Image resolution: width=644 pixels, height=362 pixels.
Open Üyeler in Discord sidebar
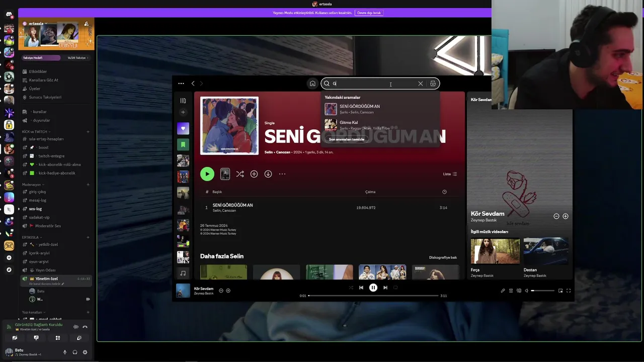click(x=35, y=88)
